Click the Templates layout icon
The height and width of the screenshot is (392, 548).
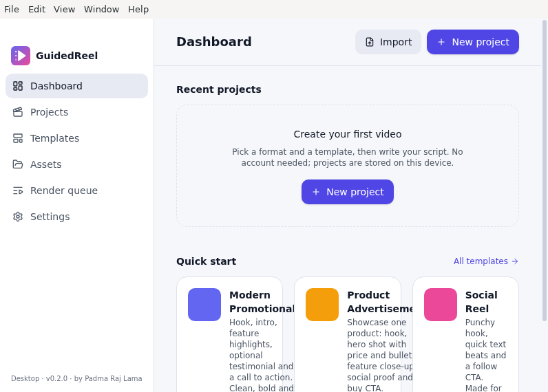18,138
